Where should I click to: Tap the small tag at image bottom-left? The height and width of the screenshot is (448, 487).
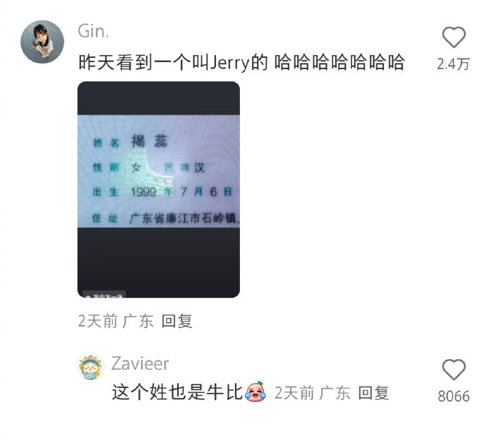104,294
